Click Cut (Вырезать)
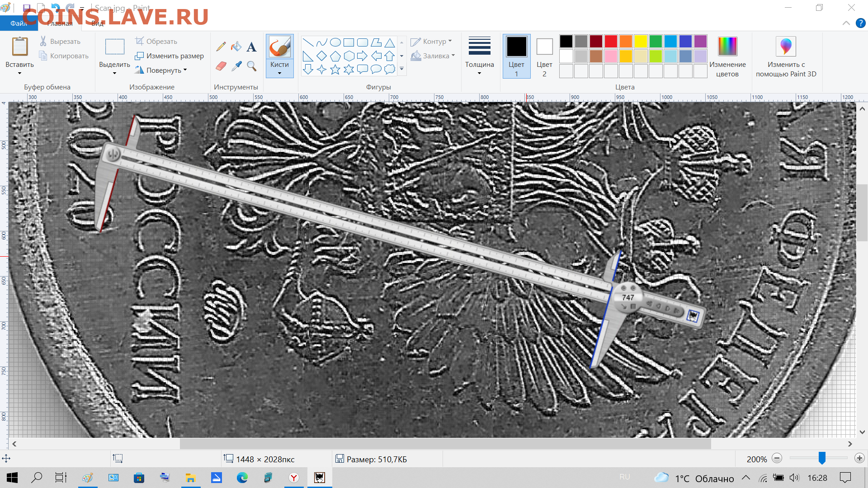 (60, 41)
